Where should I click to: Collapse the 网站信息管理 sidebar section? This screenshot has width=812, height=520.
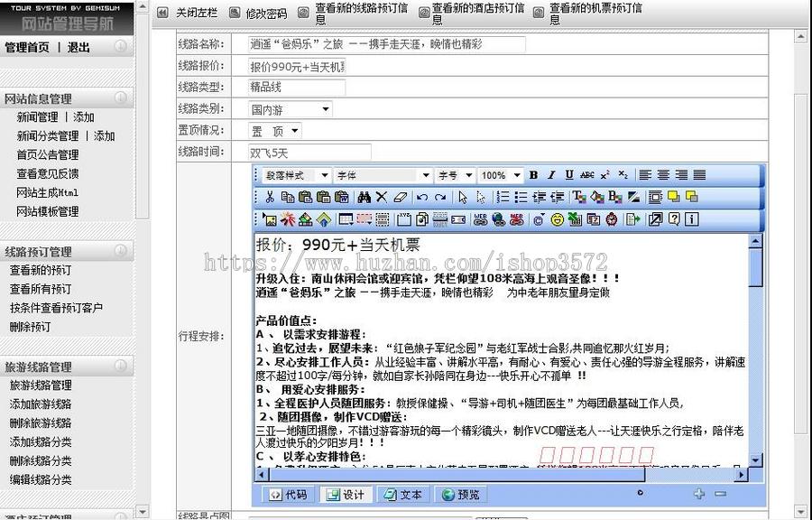click(120, 97)
